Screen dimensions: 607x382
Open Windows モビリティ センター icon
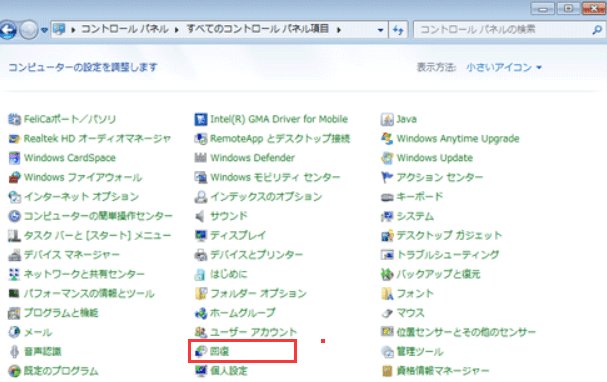pyautogui.click(x=201, y=177)
